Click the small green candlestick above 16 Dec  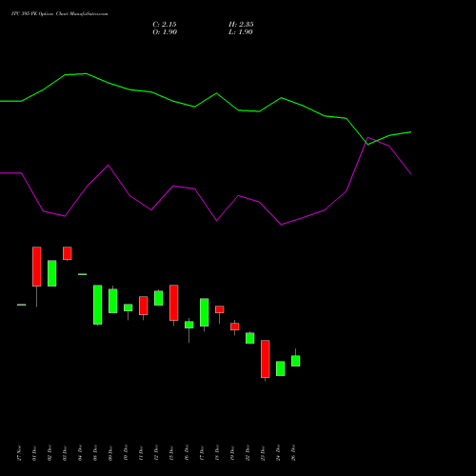[x=189, y=325]
